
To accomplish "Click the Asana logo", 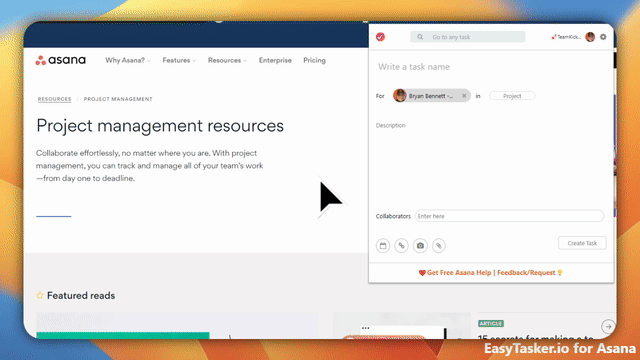I will pos(60,60).
